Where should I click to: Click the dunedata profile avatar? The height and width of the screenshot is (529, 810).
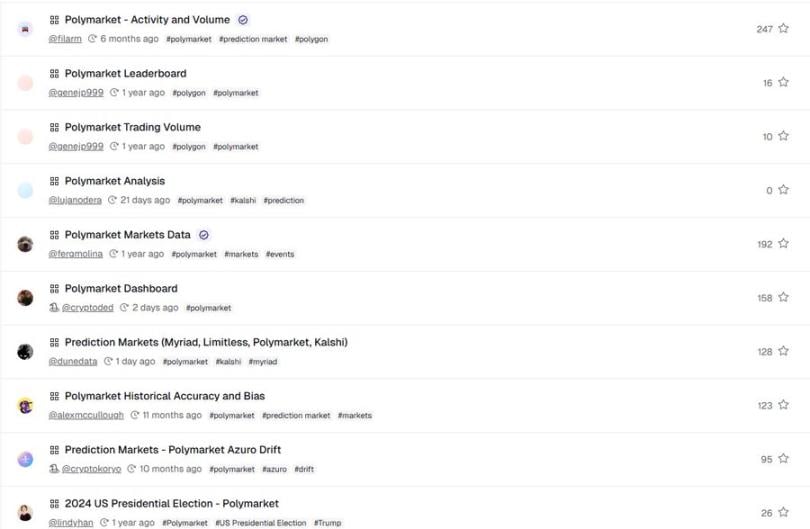[x=25, y=352]
